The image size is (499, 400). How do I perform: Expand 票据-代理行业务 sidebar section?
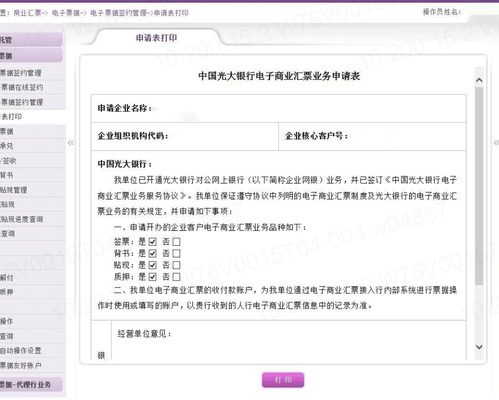(x=31, y=384)
